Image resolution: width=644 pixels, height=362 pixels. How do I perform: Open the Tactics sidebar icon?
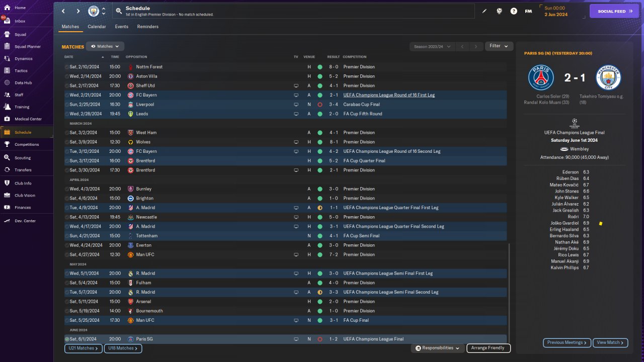[7, 71]
